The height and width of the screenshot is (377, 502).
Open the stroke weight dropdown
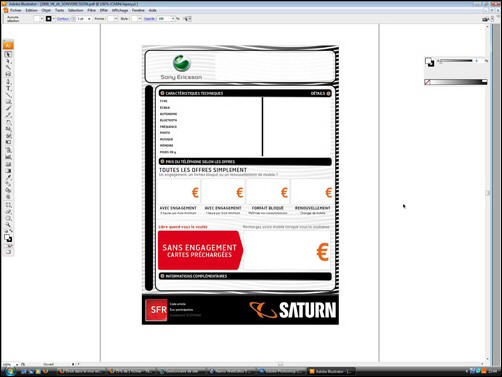pos(89,19)
